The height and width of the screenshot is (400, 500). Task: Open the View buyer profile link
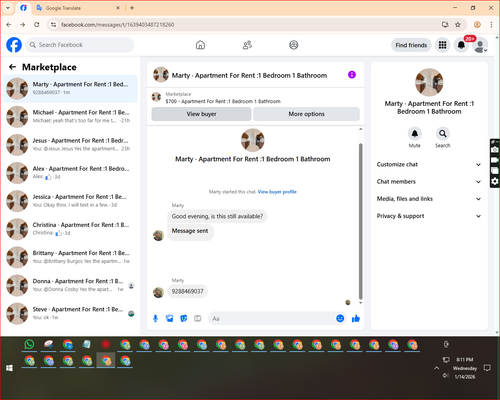tap(277, 192)
